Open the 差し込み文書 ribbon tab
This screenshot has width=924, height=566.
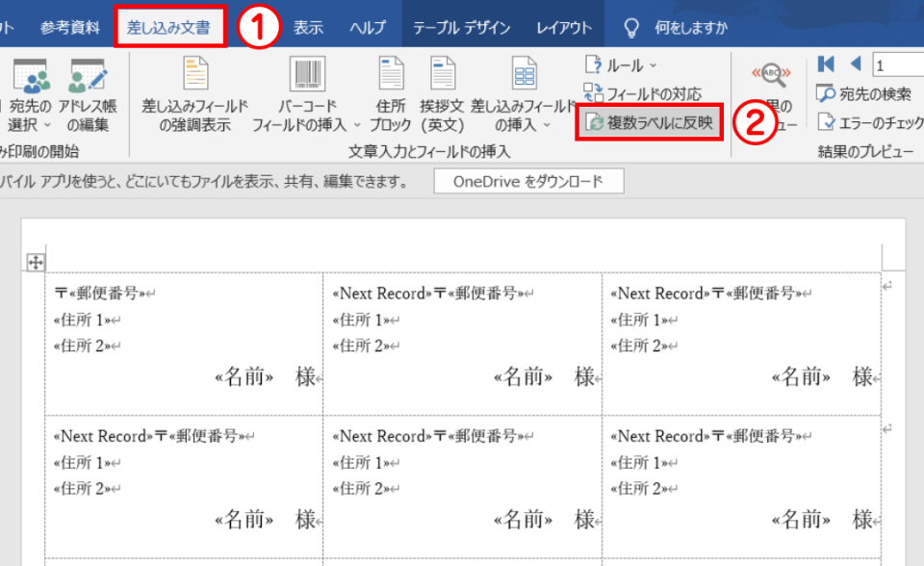[x=169, y=27]
